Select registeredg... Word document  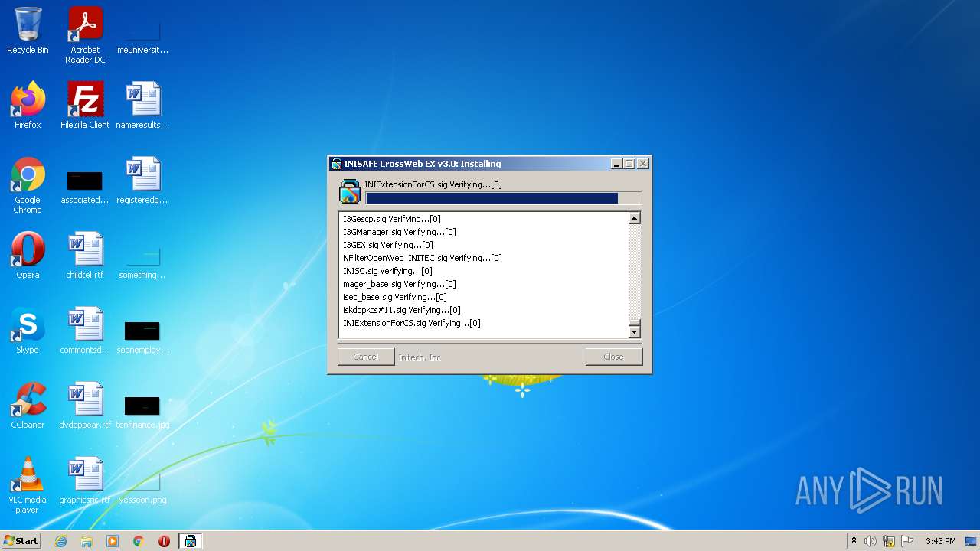[142, 181]
